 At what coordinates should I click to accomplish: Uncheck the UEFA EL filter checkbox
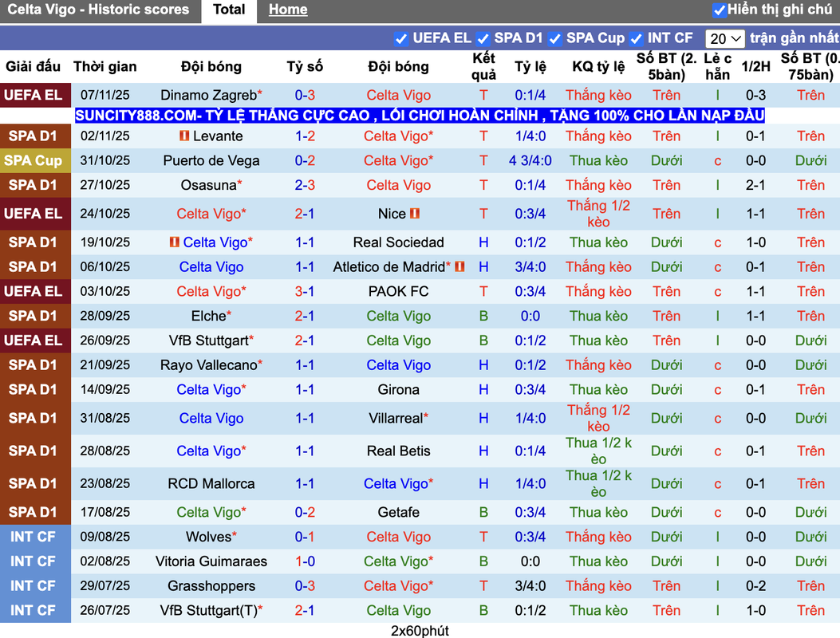pos(400,38)
